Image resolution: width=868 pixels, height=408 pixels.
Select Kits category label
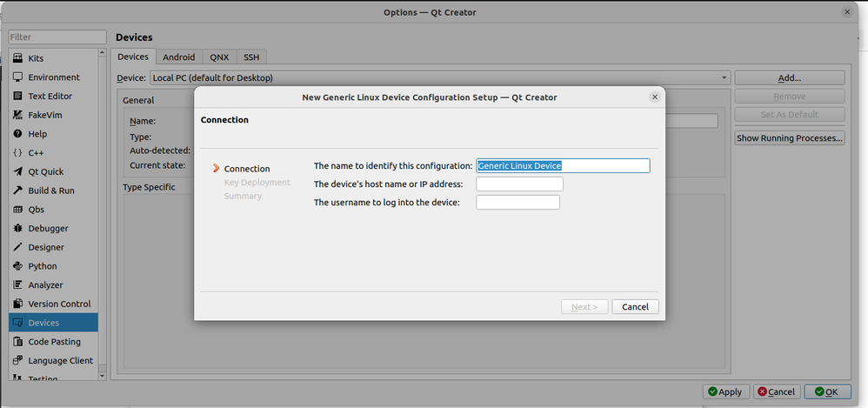pos(36,58)
